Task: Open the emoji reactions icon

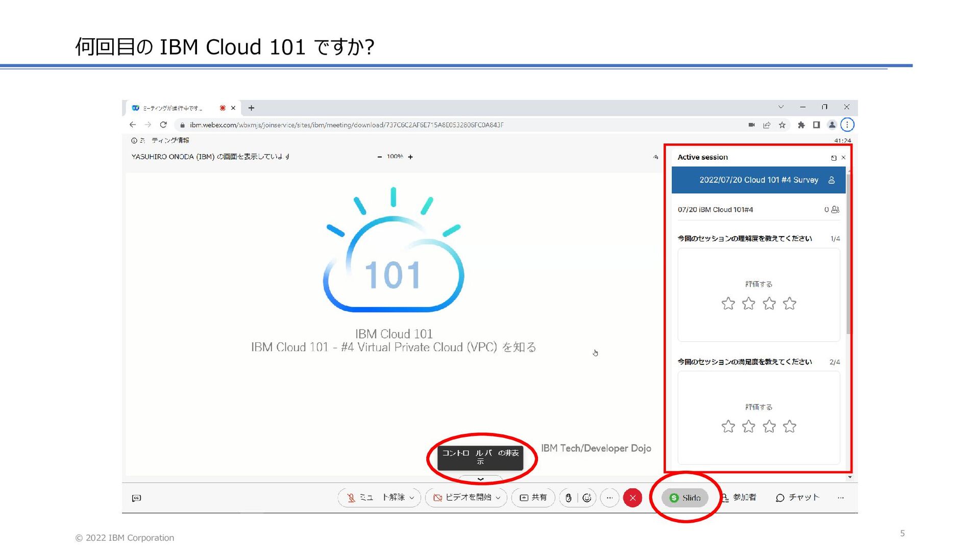Action: [587, 498]
